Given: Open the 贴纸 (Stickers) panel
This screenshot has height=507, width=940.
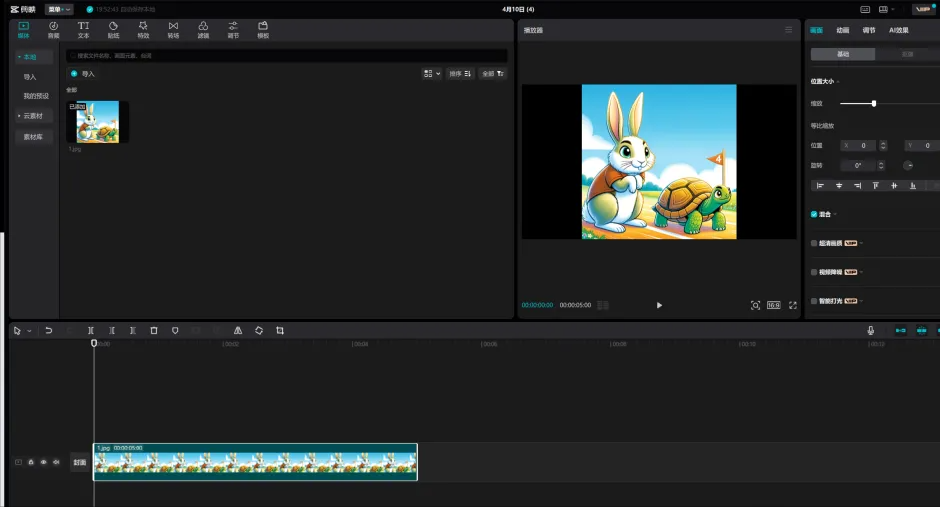Looking at the screenshot, I should 113,29.
